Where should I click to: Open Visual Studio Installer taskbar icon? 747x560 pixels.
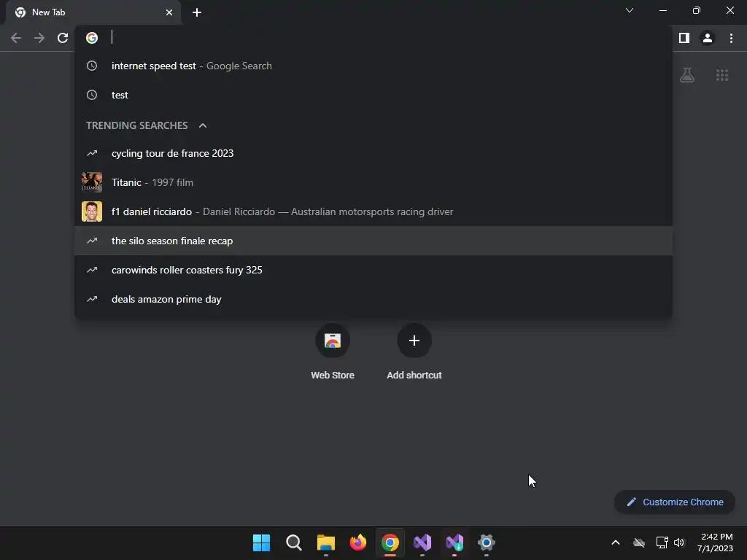pyautogui.click(x=454, y=542)
